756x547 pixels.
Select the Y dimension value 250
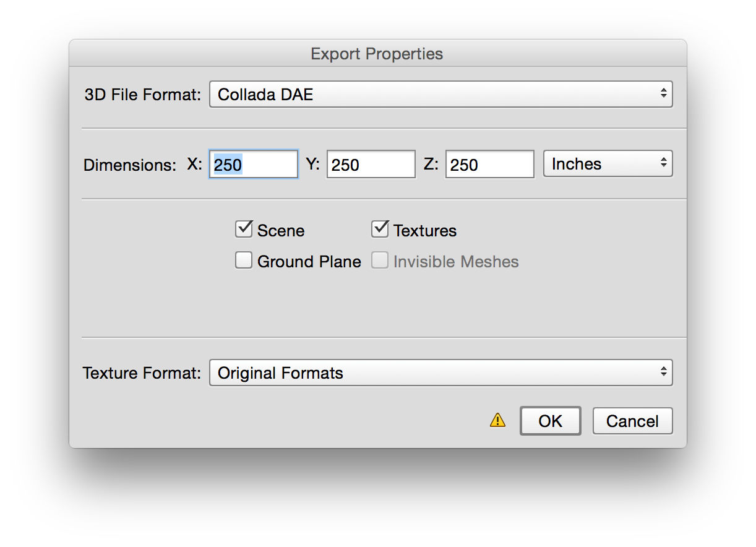tap(371, 163)
